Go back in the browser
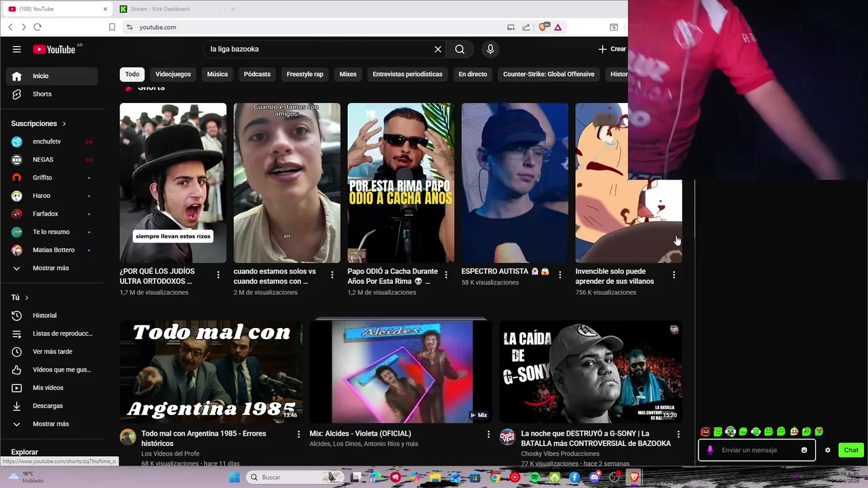The height and width of the screenshot is (488, 868). click(x=10, y=27)
